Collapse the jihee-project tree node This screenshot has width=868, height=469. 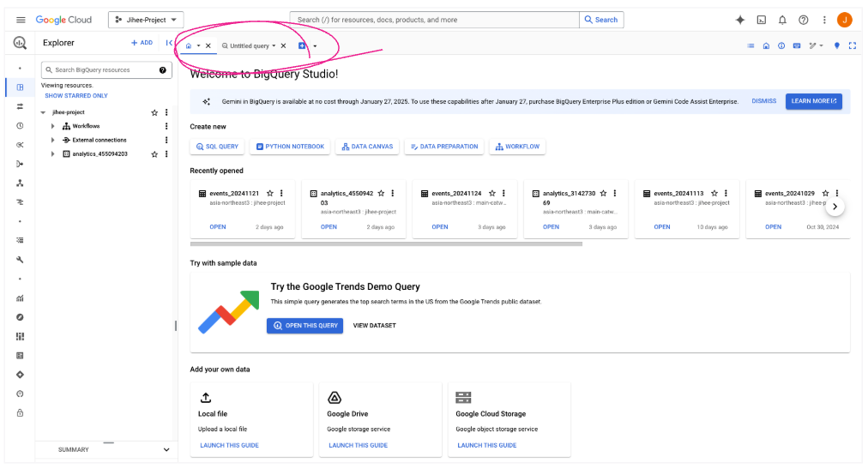[43, 113]
